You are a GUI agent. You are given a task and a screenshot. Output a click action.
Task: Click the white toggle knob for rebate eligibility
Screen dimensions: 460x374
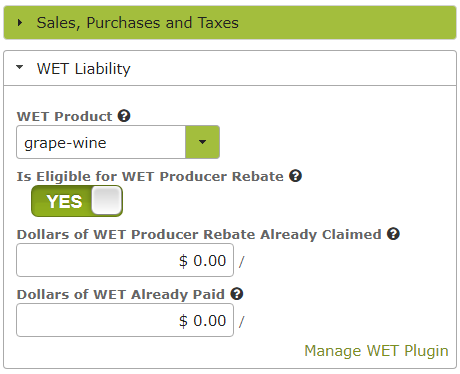(106, 200)
